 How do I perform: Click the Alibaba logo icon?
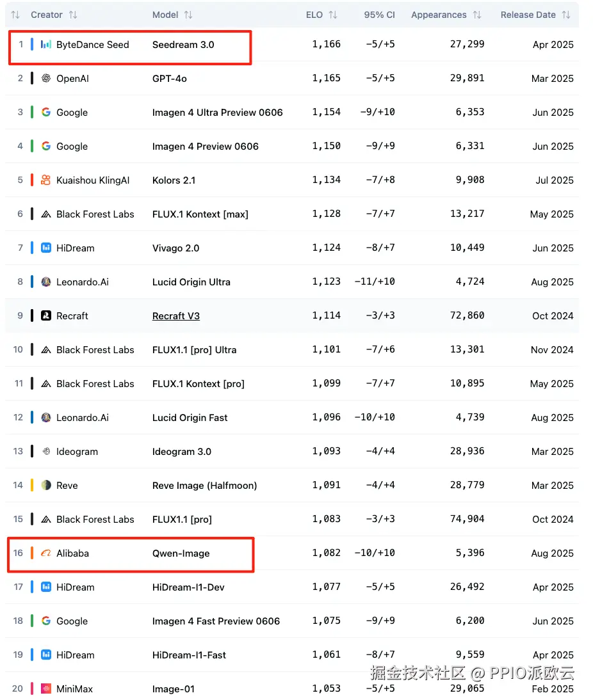(46, 553)
